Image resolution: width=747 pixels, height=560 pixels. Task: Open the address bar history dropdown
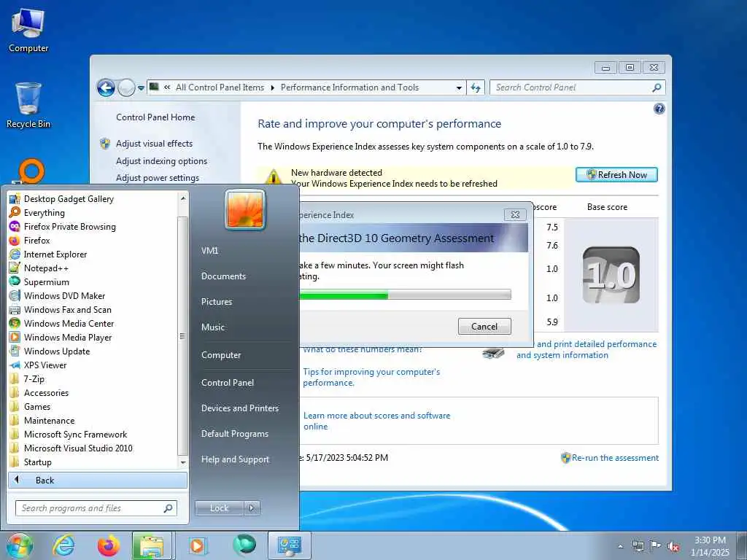pyautogui.click(x=459, y=87)
